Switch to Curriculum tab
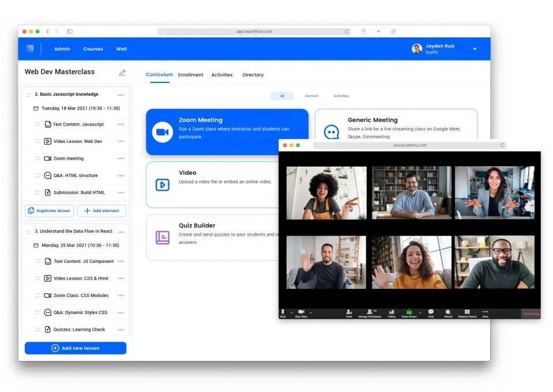Screen dimensions: 553x392 point(159,75)
